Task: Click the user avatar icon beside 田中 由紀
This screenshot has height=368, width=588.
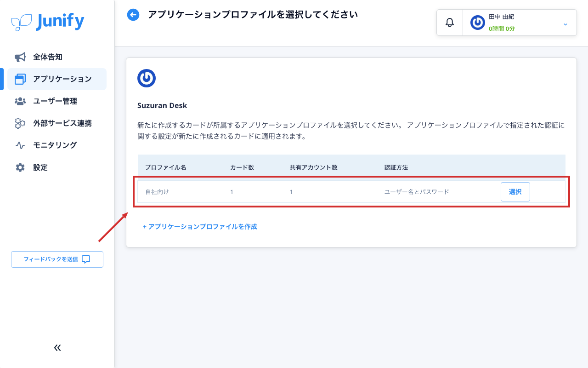Action: pyautogui.click(x=478, y=23)
